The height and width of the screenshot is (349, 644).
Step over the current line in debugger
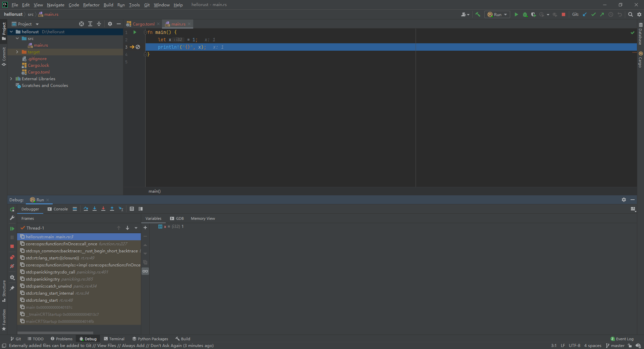point(86,209)
